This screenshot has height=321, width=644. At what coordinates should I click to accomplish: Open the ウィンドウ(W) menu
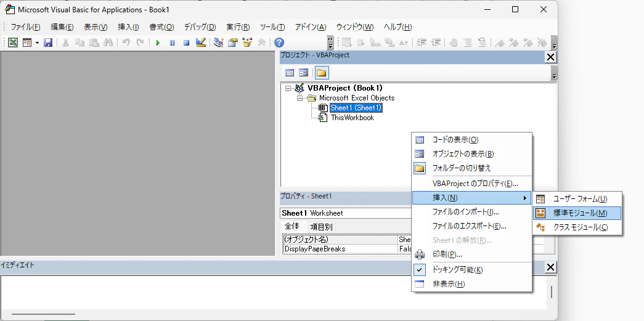[355, 27]
